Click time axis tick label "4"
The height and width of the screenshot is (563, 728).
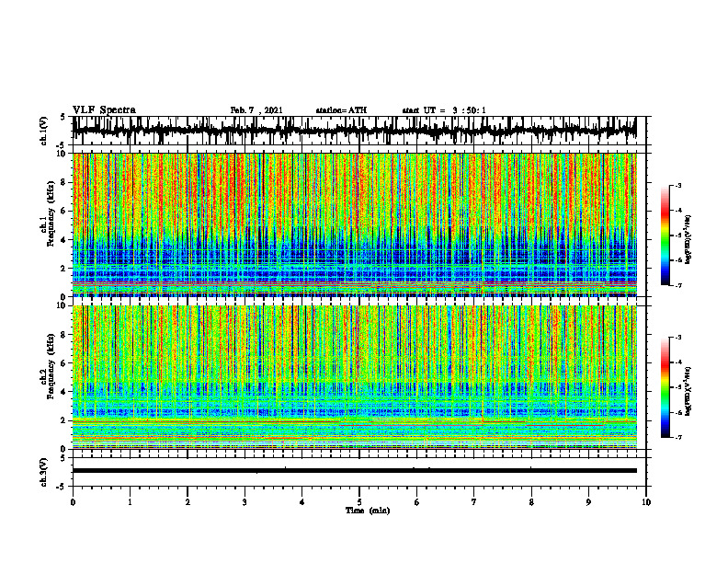[302, 502]
